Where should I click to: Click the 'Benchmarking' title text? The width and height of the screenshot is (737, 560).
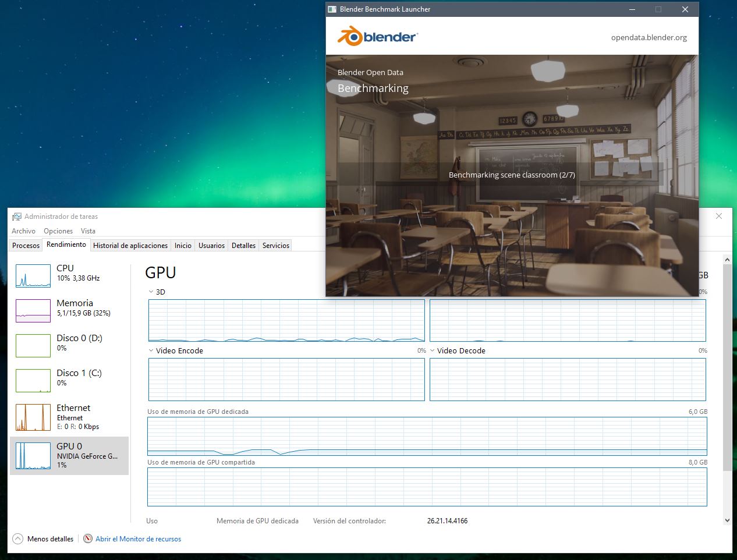[x=373, y=88]
